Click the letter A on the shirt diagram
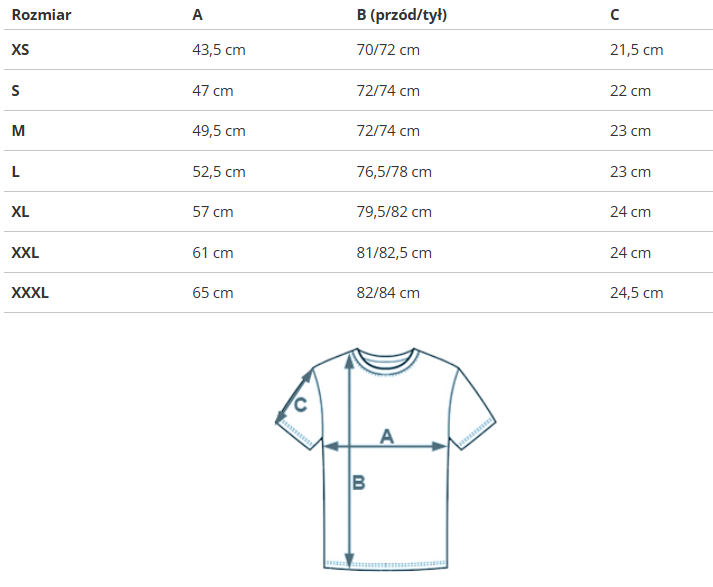This screenshot has height=587, width=713. 387,435
